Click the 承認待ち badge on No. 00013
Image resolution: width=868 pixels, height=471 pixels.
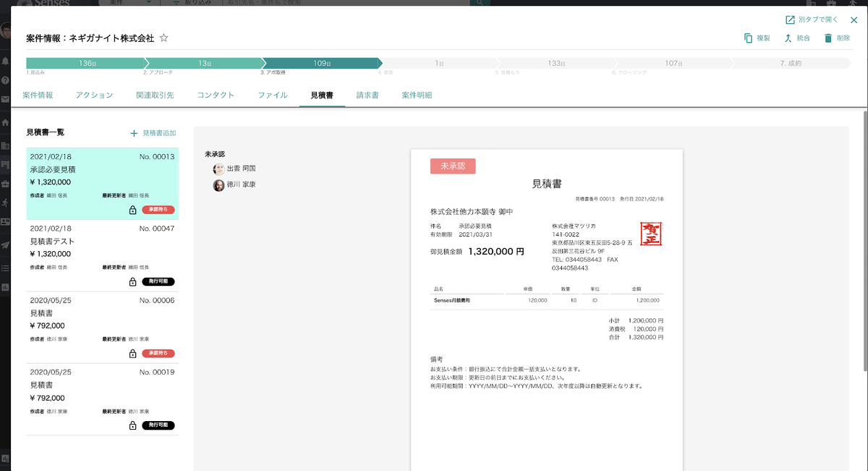(158, 210)
